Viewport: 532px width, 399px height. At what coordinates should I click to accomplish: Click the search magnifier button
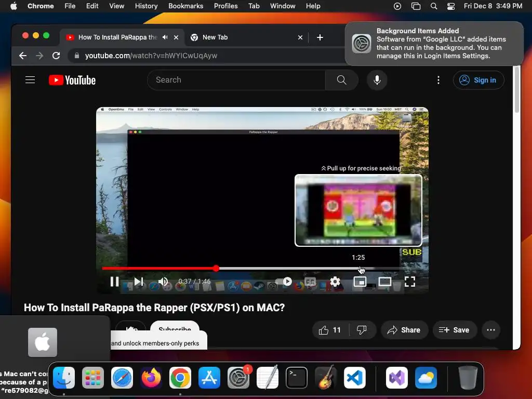coord(342,80)
